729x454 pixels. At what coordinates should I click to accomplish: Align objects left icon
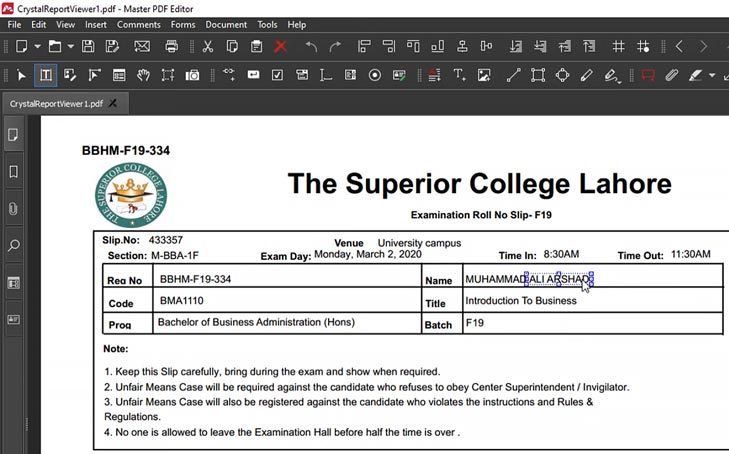tap(364, 46)
